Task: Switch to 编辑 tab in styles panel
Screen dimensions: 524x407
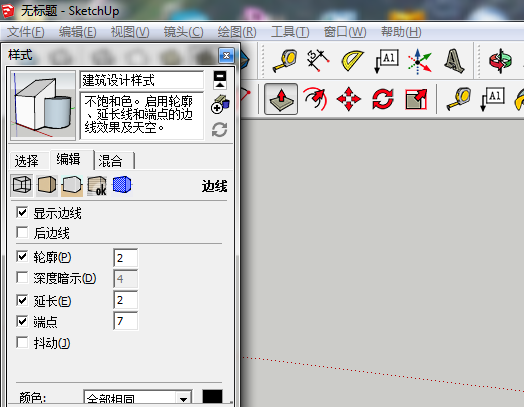Action: (71, 160)
